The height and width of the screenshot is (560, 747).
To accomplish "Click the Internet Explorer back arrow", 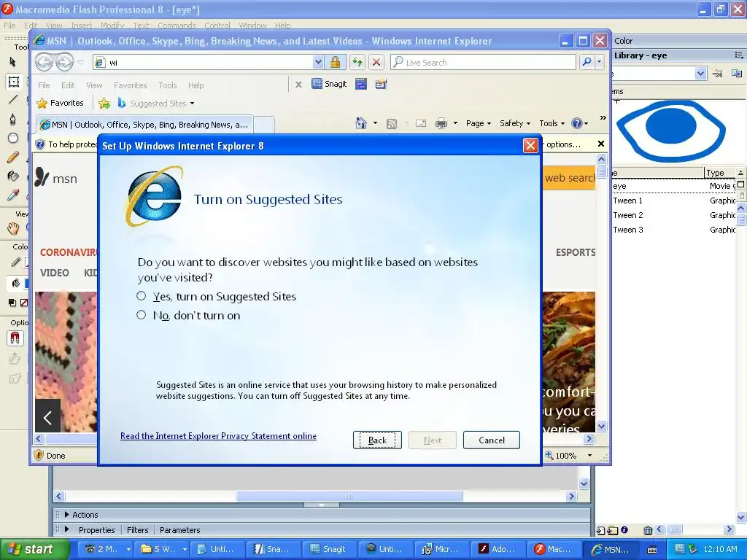I will pyautogui.click(x=44, y=62).
